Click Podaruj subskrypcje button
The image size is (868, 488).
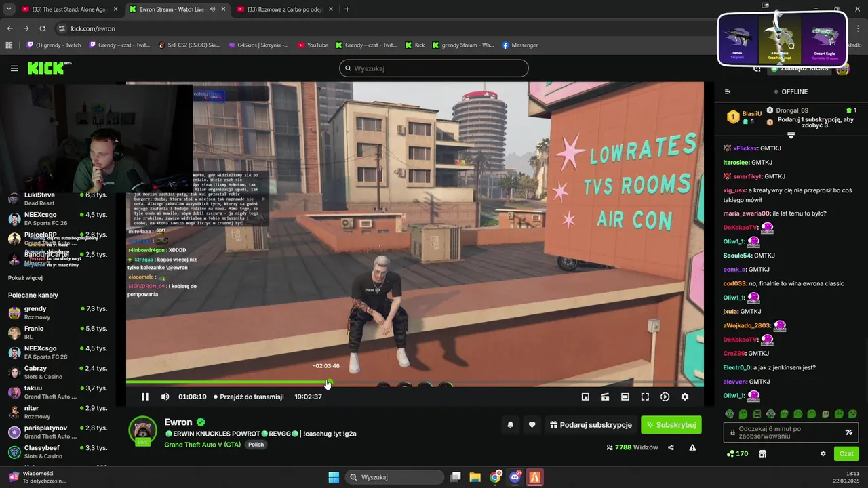tap(591, 425)
